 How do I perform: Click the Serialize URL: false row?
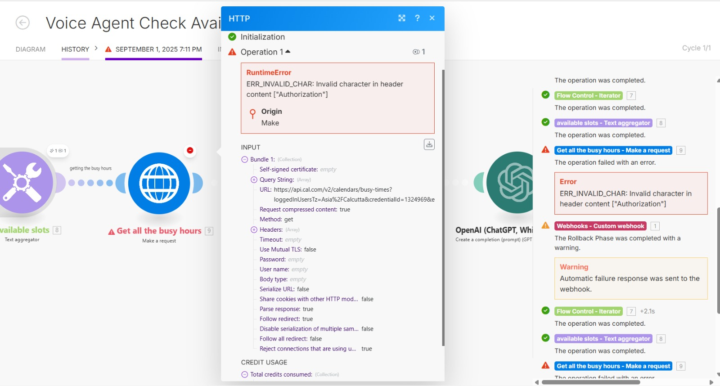284,289
